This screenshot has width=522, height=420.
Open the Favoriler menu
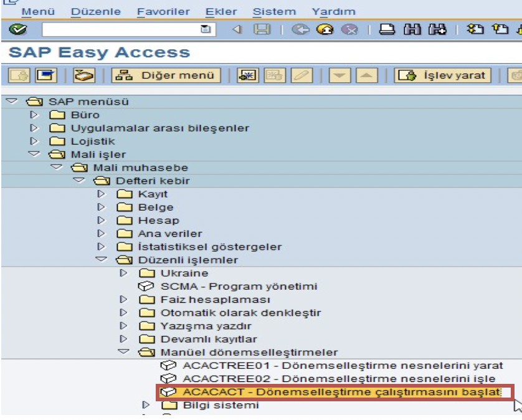[x=163, y=12]
